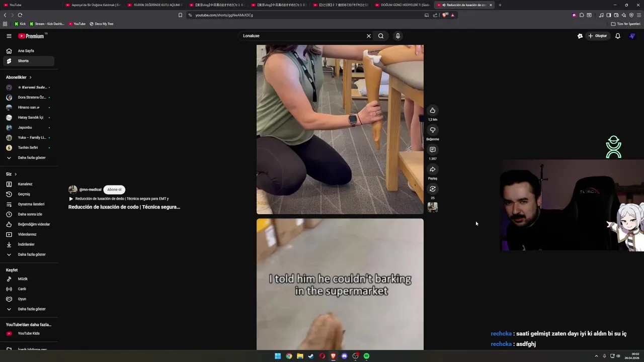Clear the search text with X
The width and height of the screenshot is (644, 362).
369,36
